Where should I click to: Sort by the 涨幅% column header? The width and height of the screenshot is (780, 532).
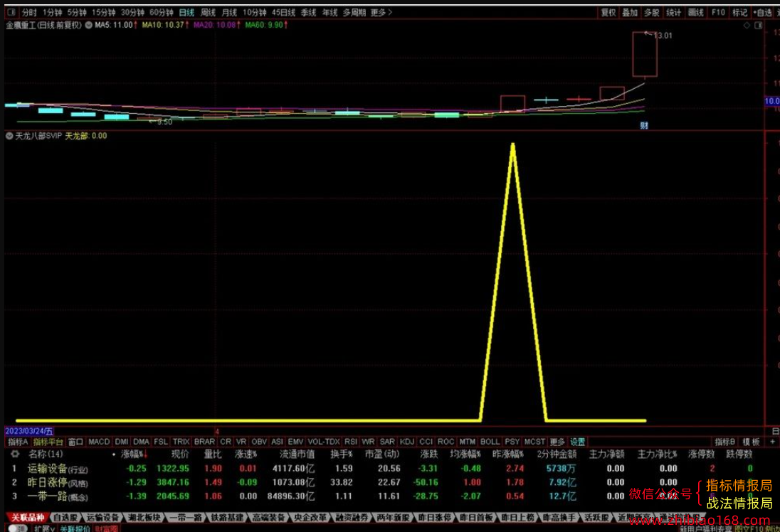click(132, 454)
